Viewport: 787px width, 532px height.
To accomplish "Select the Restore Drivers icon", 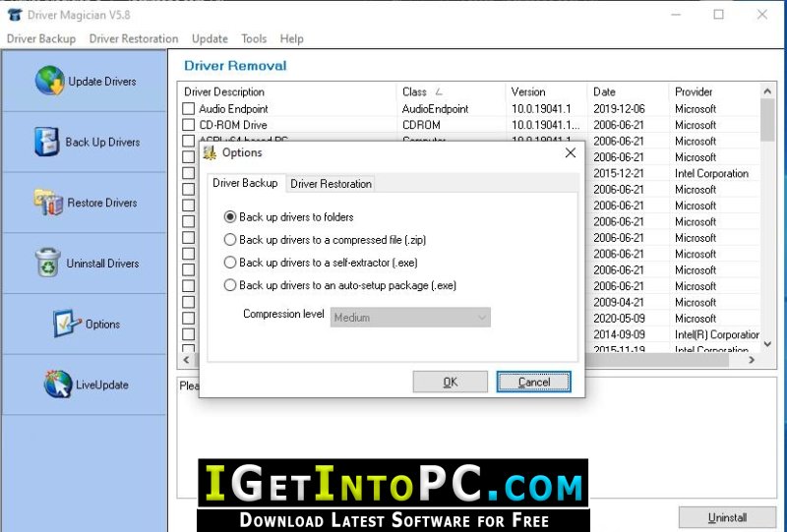I will [48, 203].
